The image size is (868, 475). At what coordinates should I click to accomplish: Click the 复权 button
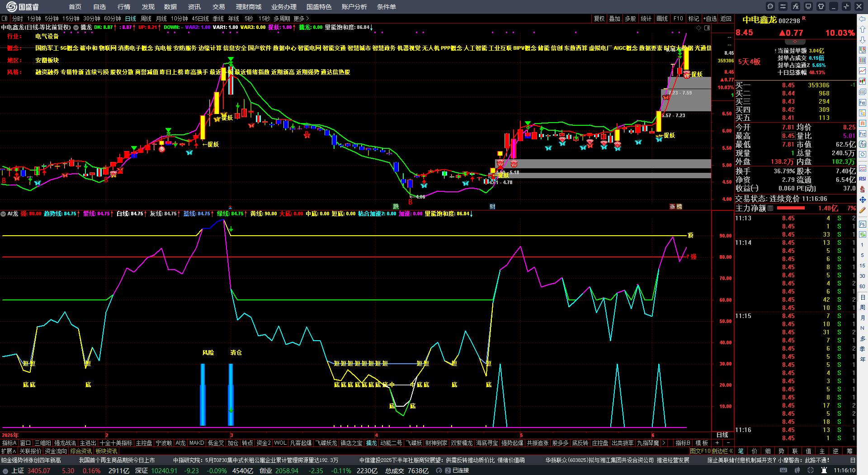tap(599, 19)
